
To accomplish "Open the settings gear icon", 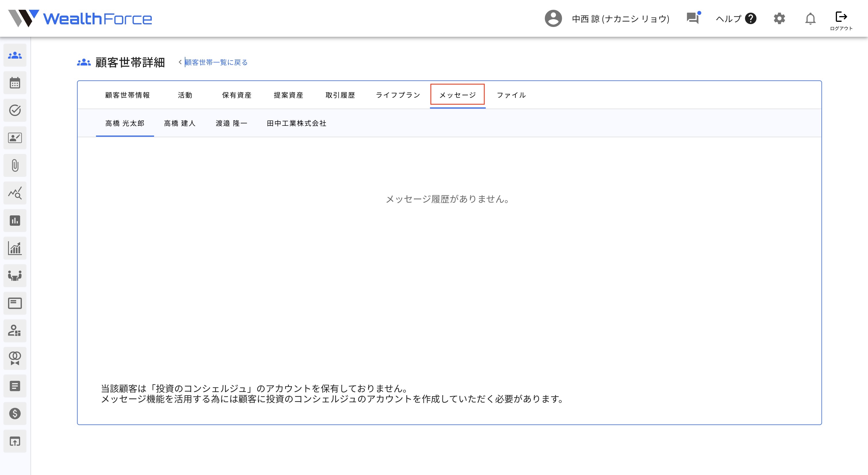I will coord(779,18).
